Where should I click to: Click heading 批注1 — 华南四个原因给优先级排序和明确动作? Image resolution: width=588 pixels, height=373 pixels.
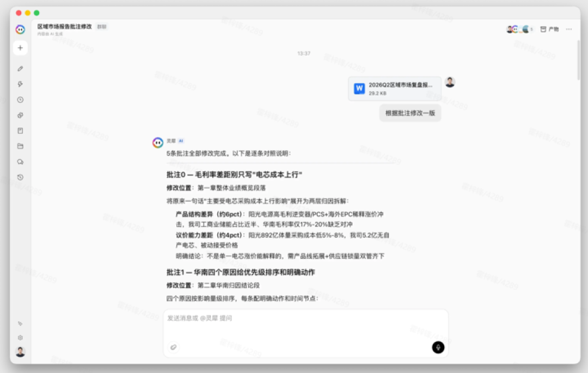241,272
